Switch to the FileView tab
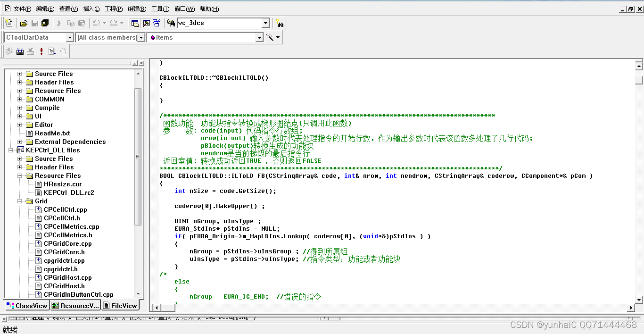The image size is (644, 334). click(x=120, y=306)
